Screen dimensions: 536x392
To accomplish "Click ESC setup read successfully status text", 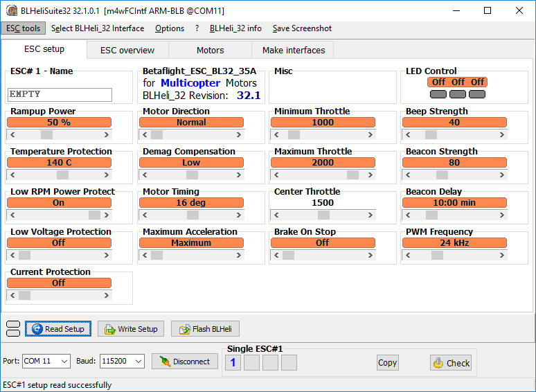I will click(57, 385).
